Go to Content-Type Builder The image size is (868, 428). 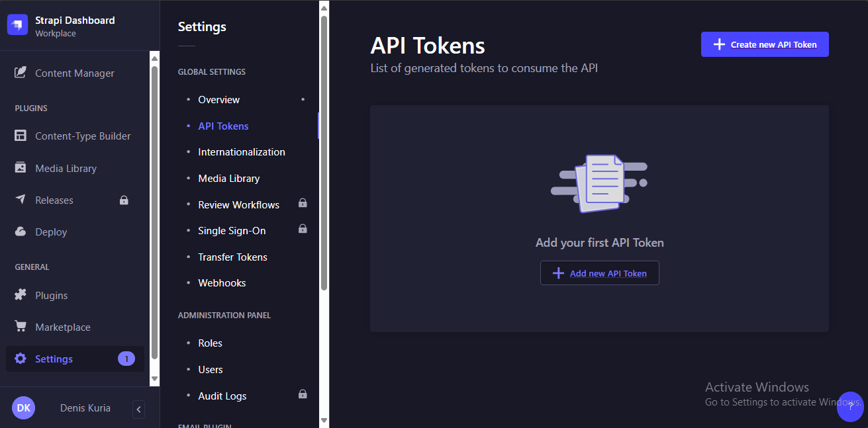click(83, 136)
